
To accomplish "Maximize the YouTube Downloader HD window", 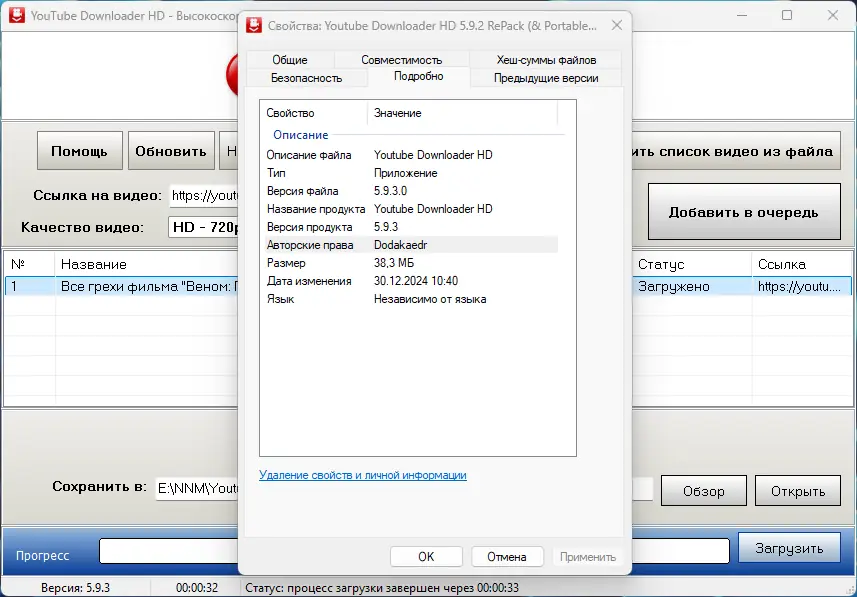I will (786, 15).
